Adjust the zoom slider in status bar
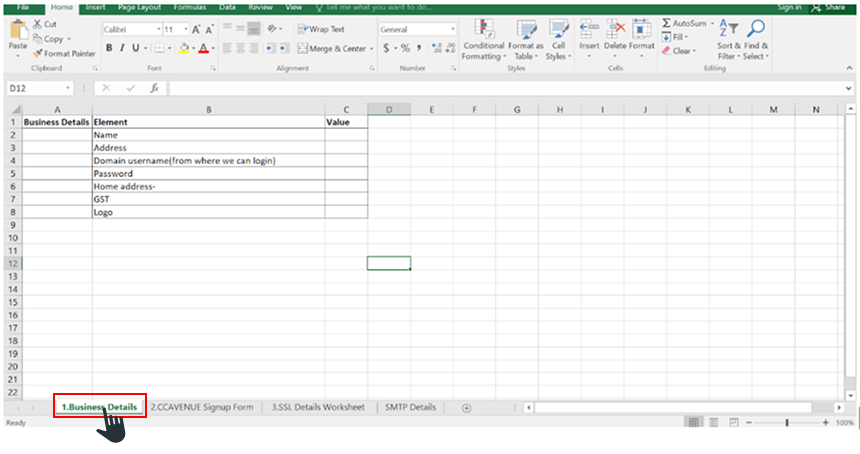860x454 pixels. [787, 423]
